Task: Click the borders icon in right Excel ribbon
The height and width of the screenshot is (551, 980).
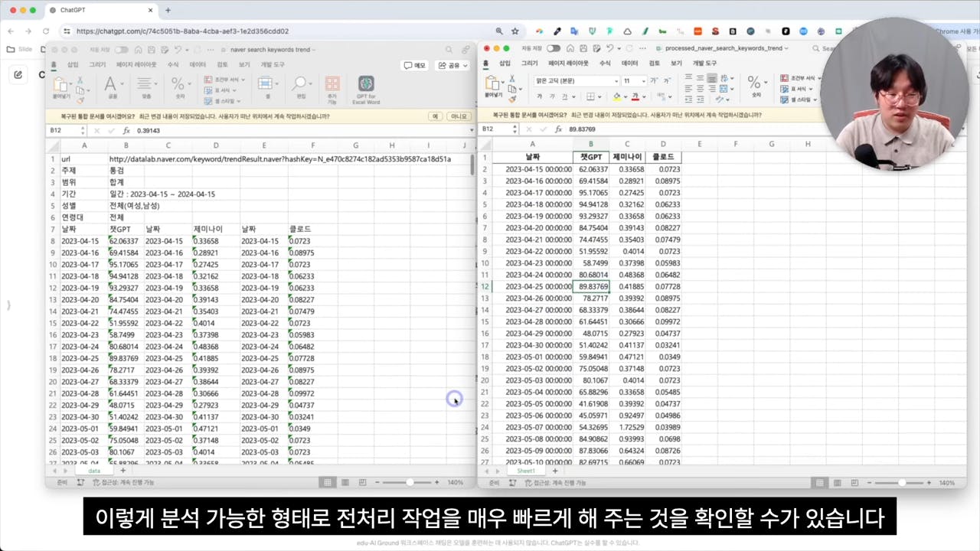Action: coord(590,97)
